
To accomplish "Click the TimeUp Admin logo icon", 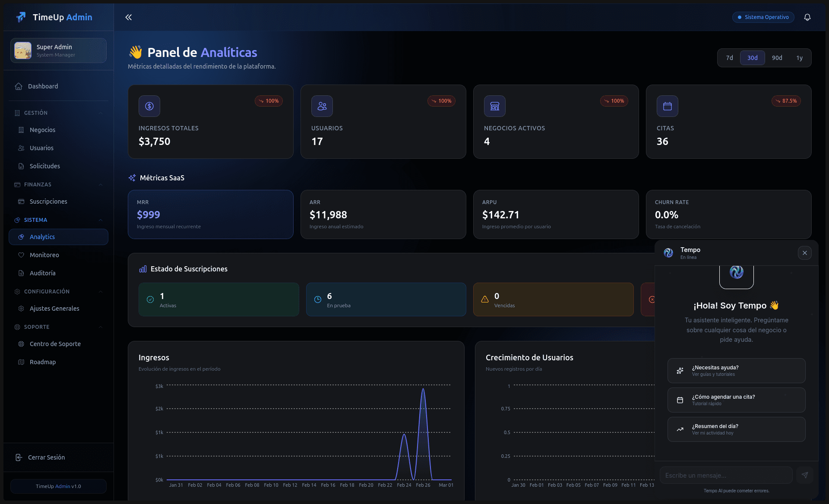I will coord(21,17).
